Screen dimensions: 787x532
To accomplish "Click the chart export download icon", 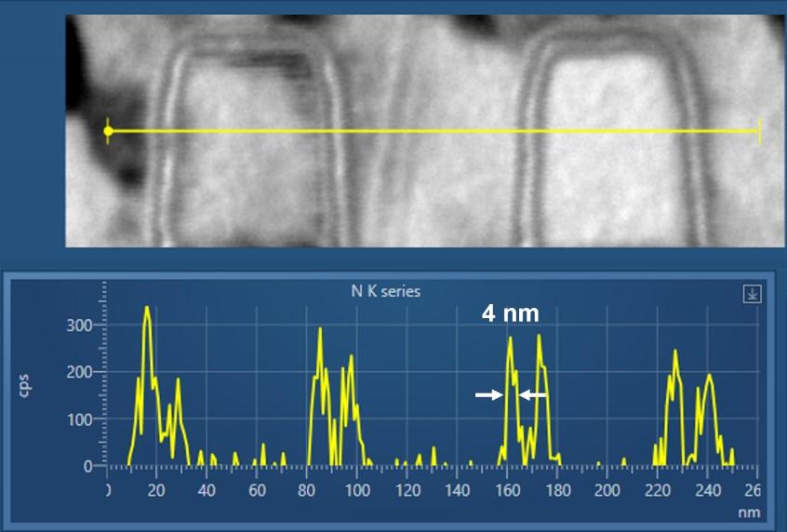I will tap(752, 294).
